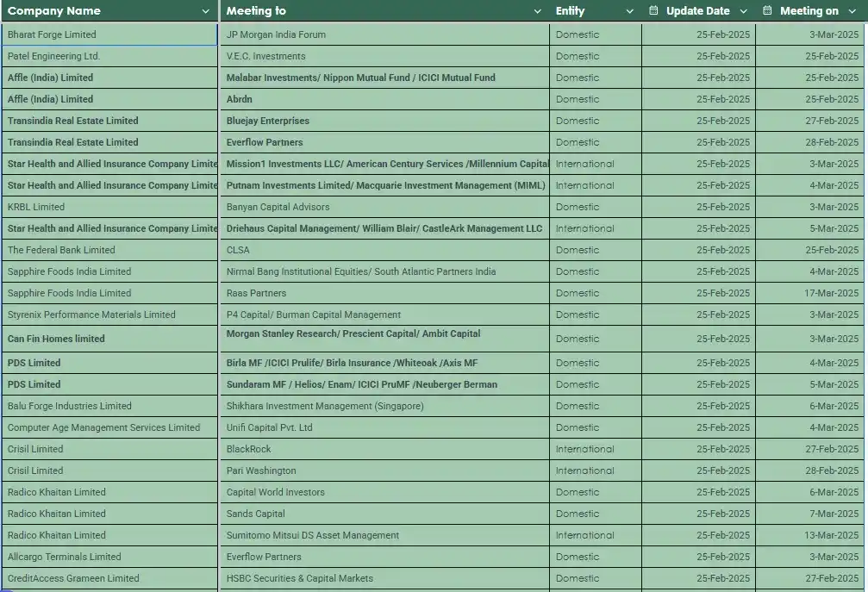Click the Everflow Partners cell for Transindia Real Estate

384,142
